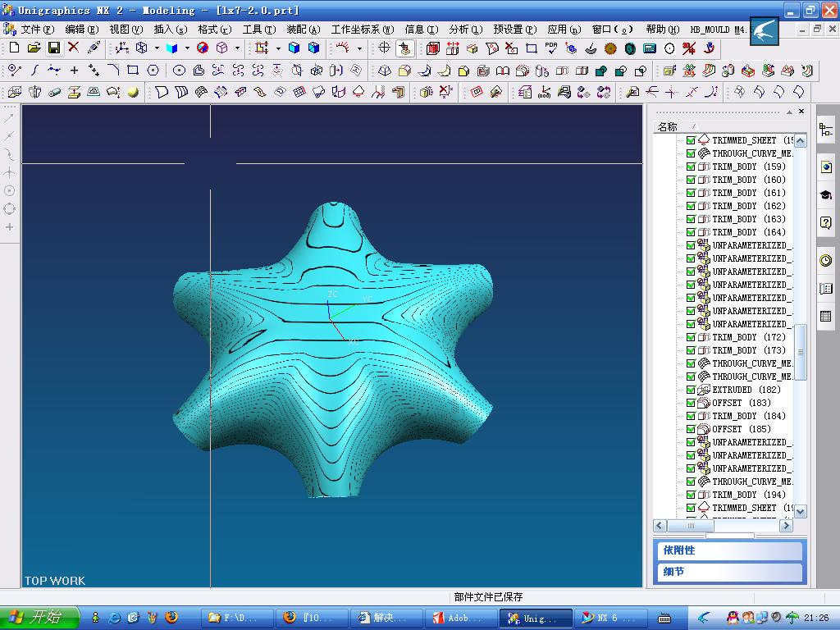Screen dimensions: 840x630
Task: Select the crosshair target icon
Action: [384, 48]
